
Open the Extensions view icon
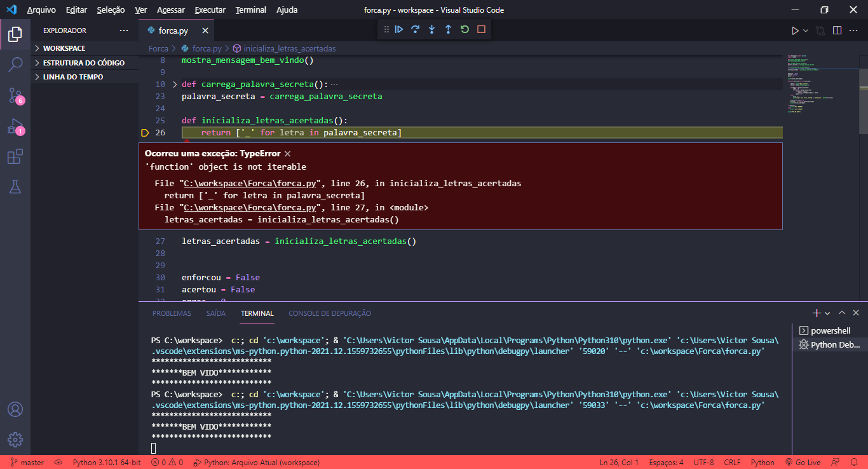click(15, 156)
